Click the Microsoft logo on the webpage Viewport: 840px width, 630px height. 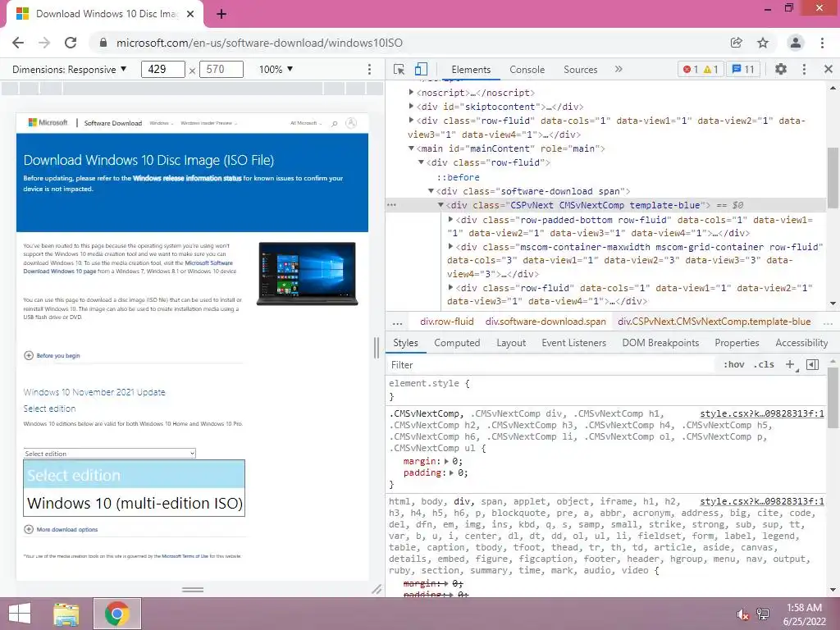48,123
